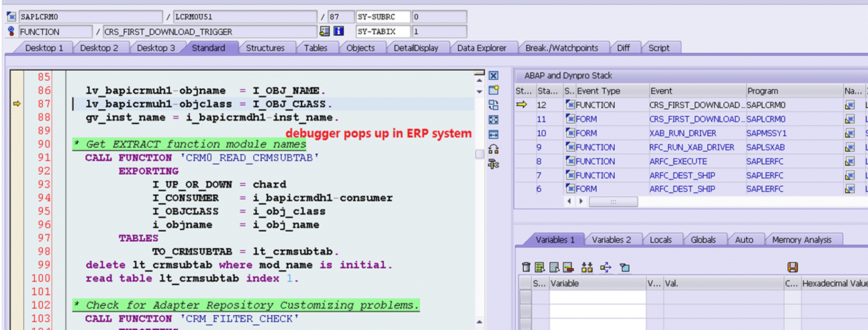Switch to Variables 2 tab
The height and width of the screenshot is (330, 868).
[611, 240]
